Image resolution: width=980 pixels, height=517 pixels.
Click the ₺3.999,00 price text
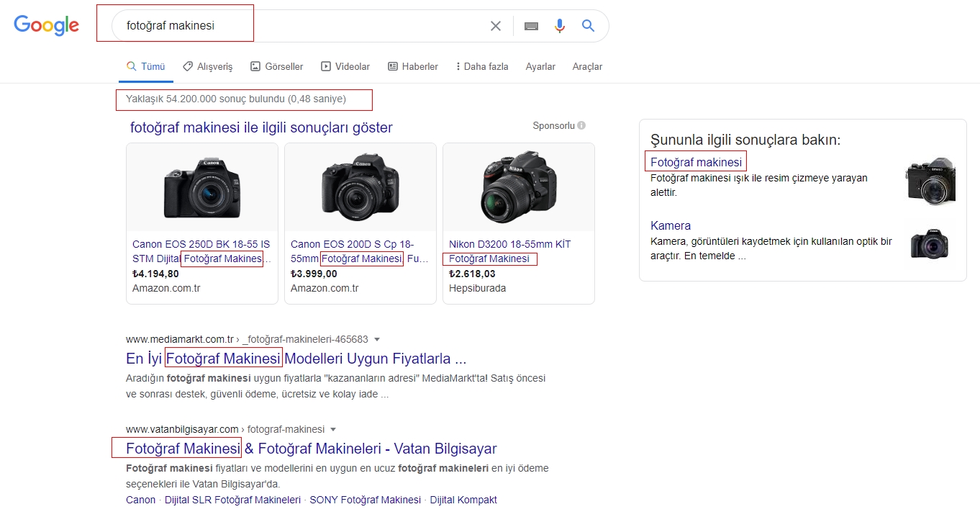tap(314, 274)
